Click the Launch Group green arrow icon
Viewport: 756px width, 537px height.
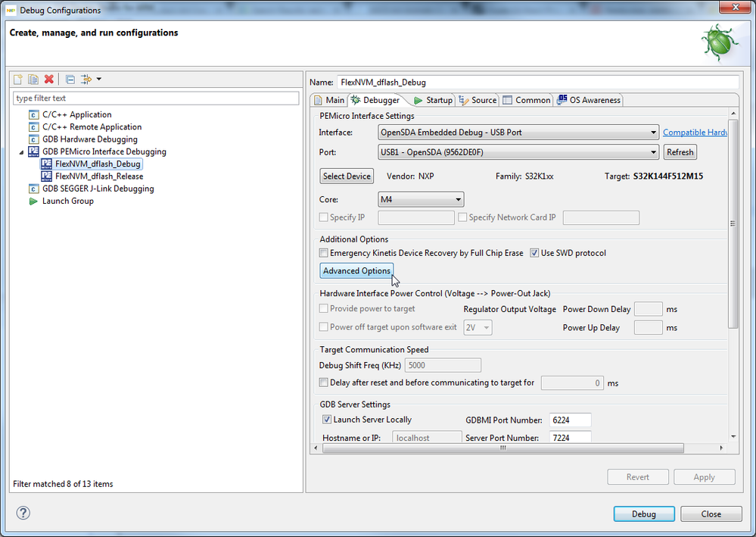(x=33, y=201)
